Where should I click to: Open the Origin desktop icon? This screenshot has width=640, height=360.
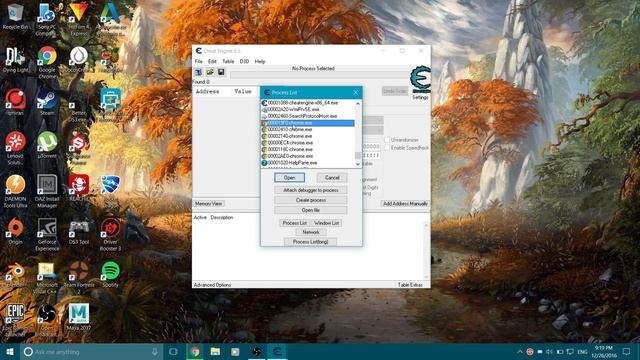pyautogui.click(x=16, y=231)
